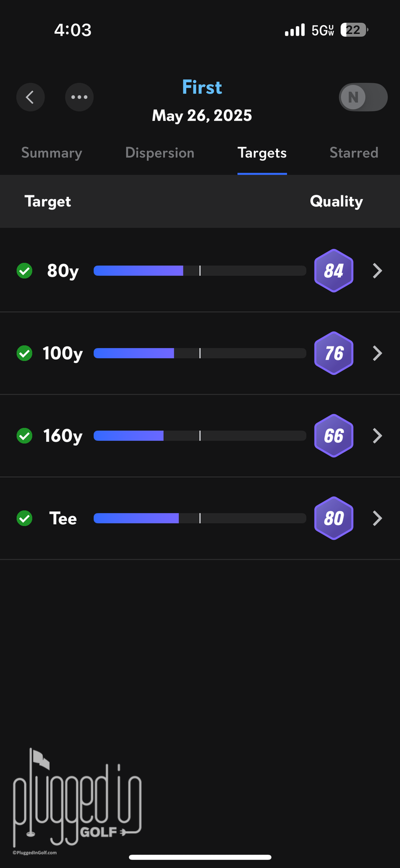Tap the 80 quality hexagon badge
Viewport: 400px width, 868px height.
point(334,518)
